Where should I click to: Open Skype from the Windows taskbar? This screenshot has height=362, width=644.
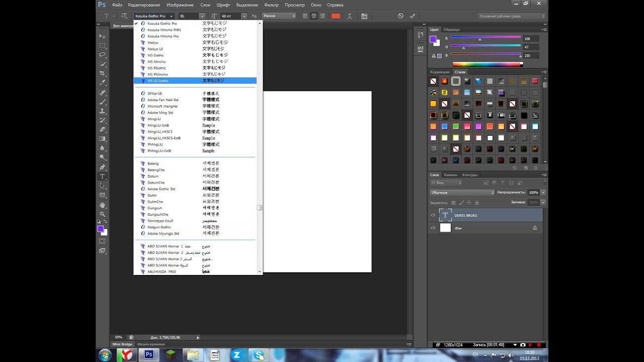[x=259, y=355]
